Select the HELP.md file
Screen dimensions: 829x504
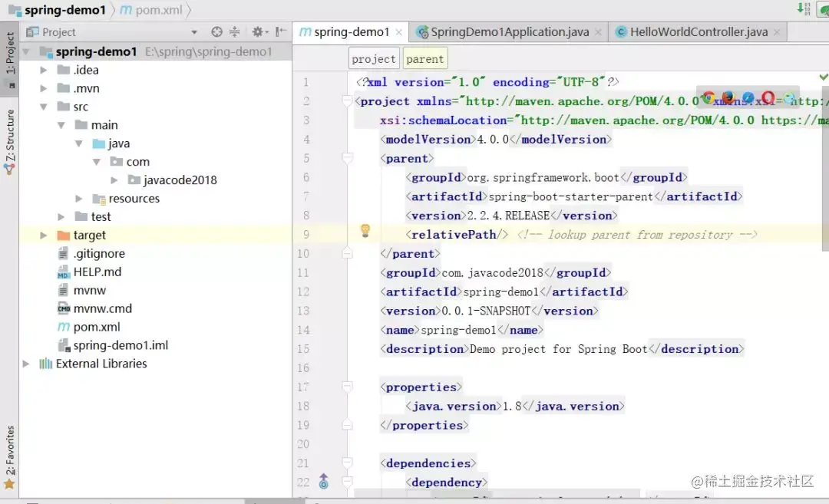(97, 272)
